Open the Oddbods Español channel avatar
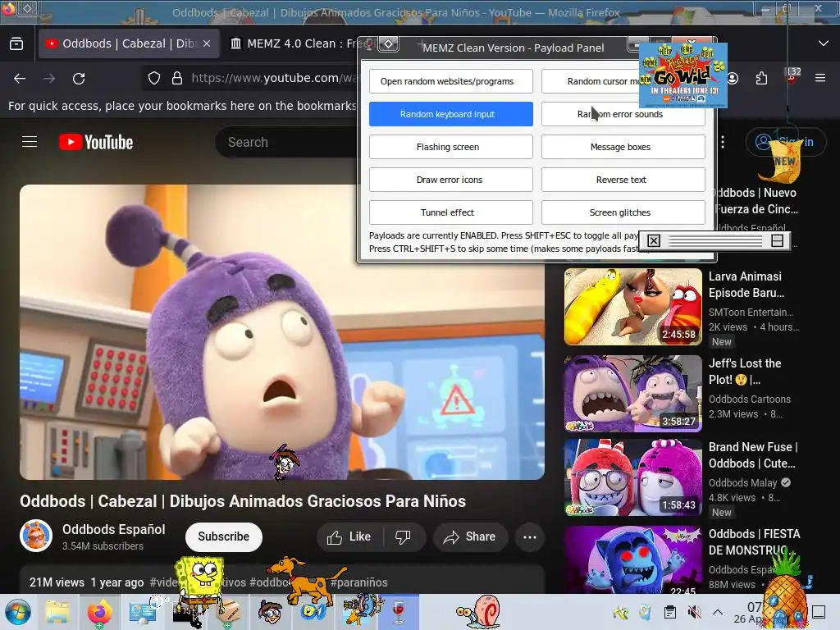This screenshot has height=630, width=840. click(36, 535)
